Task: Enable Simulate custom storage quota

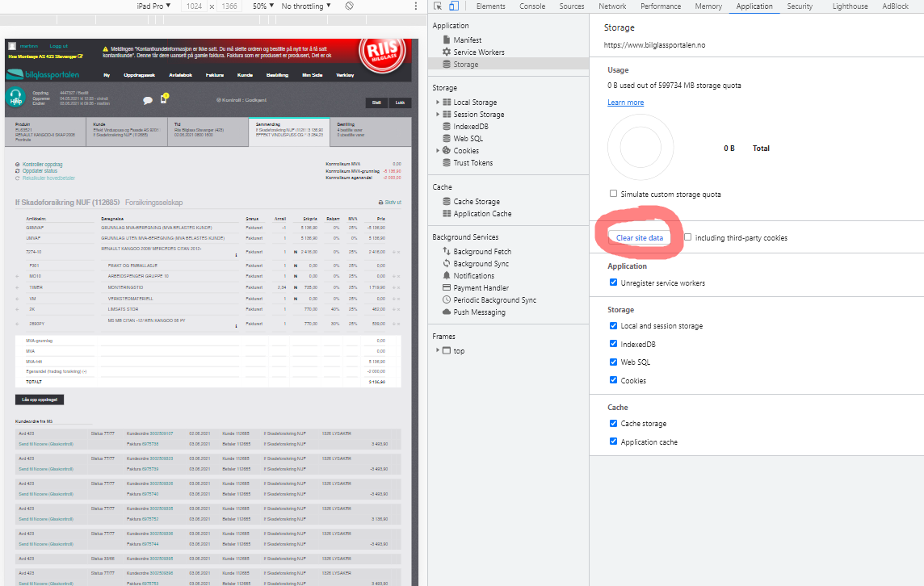Action: (x=614, y=193)
